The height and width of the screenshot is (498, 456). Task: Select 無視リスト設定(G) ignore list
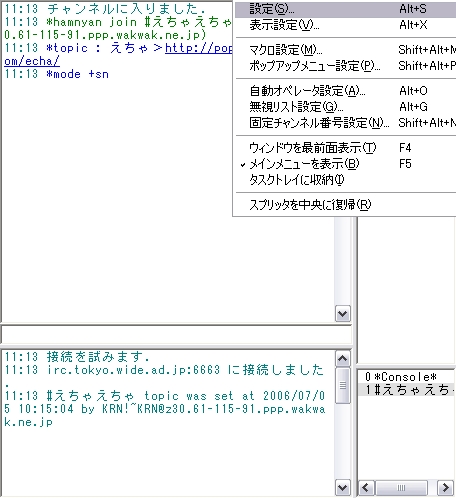pyautogui.click(x=345, y=107)
